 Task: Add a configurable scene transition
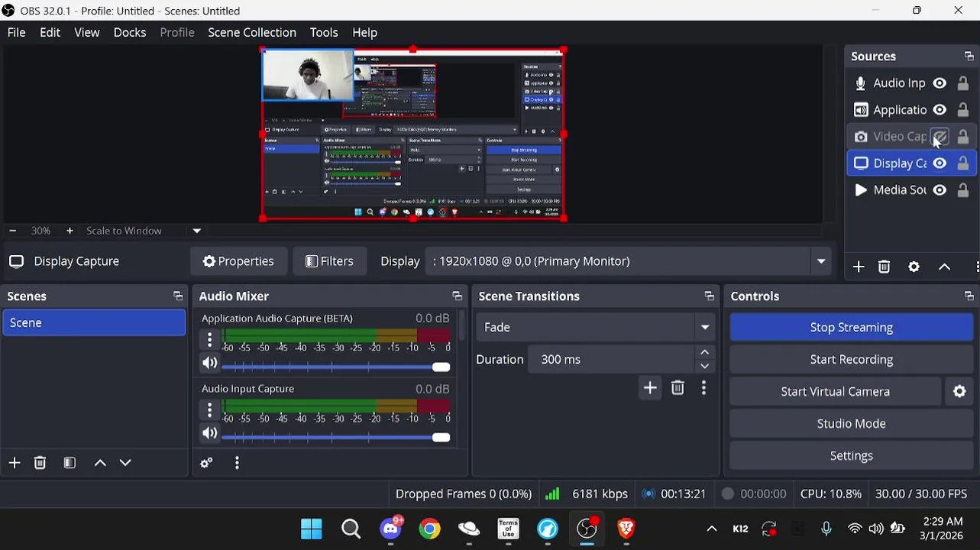pyautogui.click(x=650, y=388)
